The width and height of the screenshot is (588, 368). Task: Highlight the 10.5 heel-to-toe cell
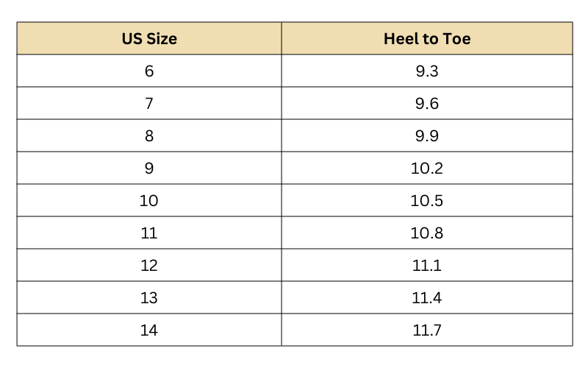point(427,201)
